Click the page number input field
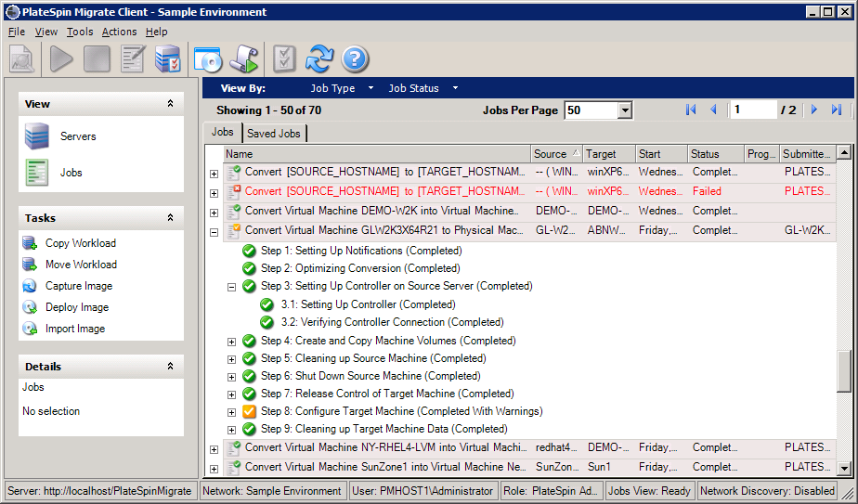Image resolution: width=858 pixels, height=504 pixels. point(752,110)
